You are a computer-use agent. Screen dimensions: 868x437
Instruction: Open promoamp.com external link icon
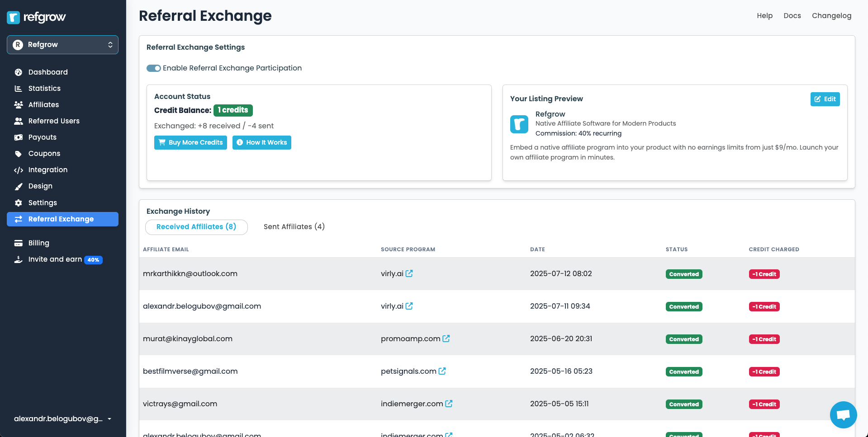(446, 338)
